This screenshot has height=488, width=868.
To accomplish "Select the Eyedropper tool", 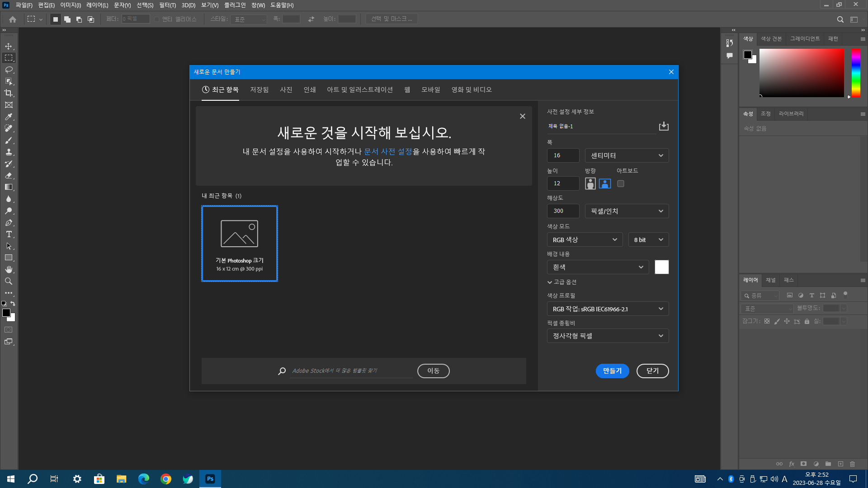I will click(x=9, y=117).
